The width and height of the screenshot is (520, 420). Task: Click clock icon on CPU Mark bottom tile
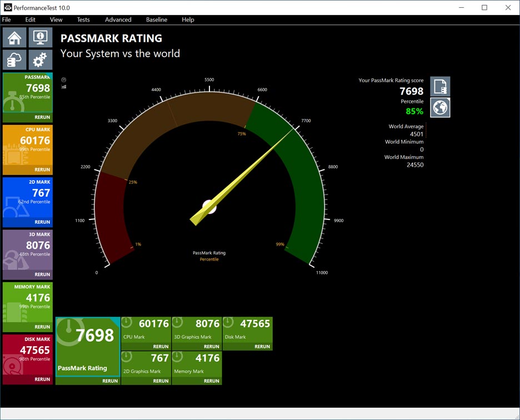click(x=127, y=322)
